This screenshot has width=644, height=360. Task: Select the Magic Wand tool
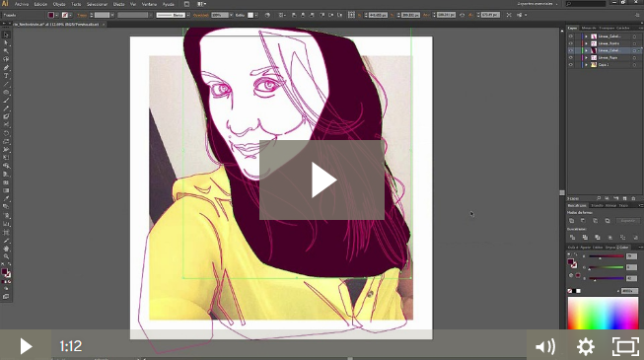point(6,51)
